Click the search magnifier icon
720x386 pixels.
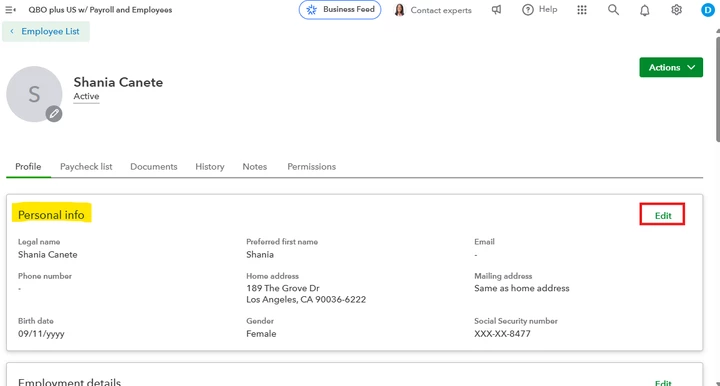click(613, 10)
